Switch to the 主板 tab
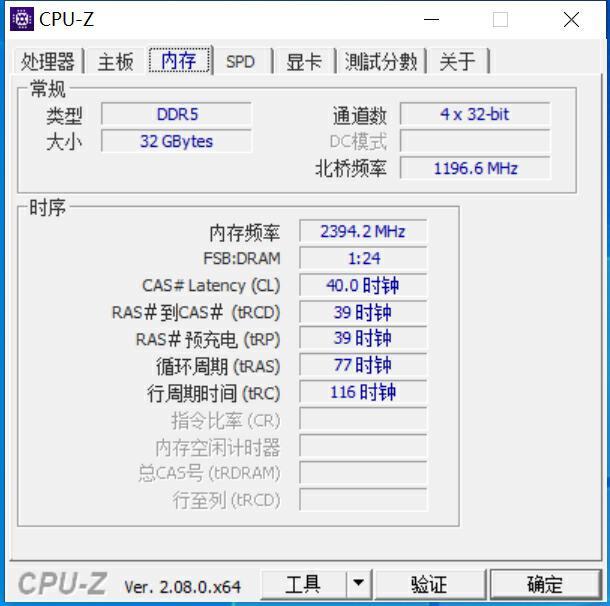The width and height of the screenshot is (610, 606). point(116,61)
